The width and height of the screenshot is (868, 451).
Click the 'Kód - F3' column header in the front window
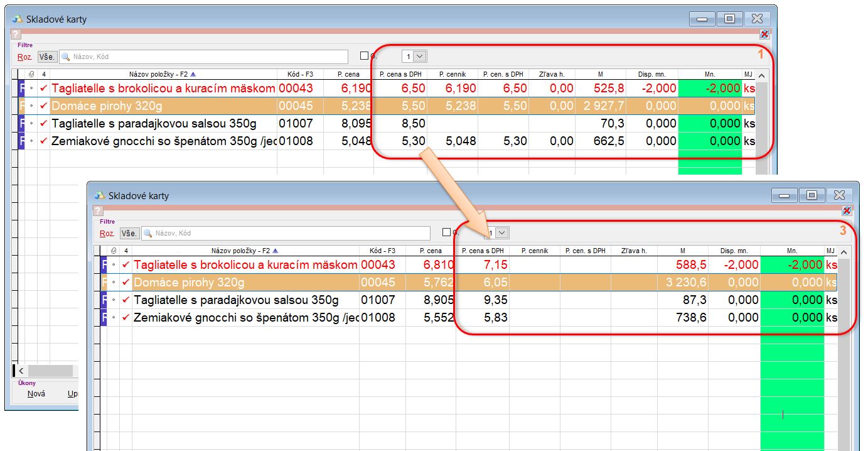click(x=382, y=251)
